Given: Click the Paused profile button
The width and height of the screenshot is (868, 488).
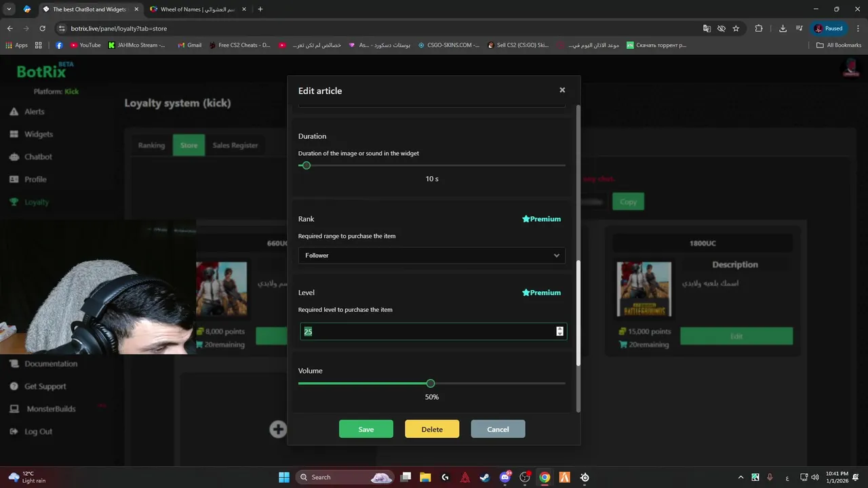Looking at the screenshot, I should (x=829, y=28).
